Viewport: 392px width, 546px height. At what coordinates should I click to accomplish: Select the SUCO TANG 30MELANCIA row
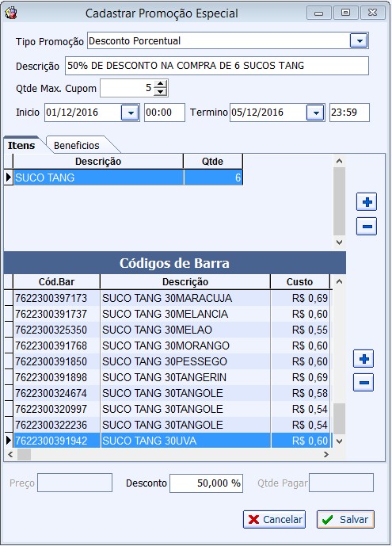(168, 314)
